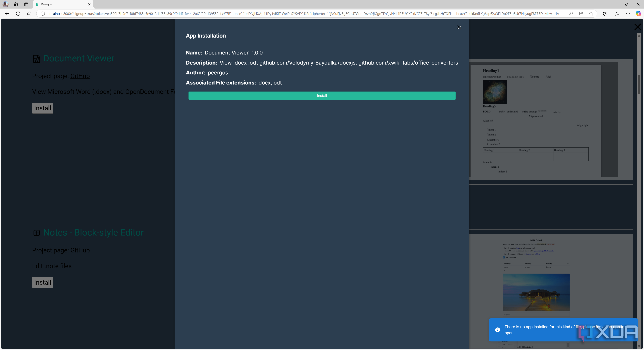Click the Document Viewer title
644x350 pixels.
[x=79, y=58]
